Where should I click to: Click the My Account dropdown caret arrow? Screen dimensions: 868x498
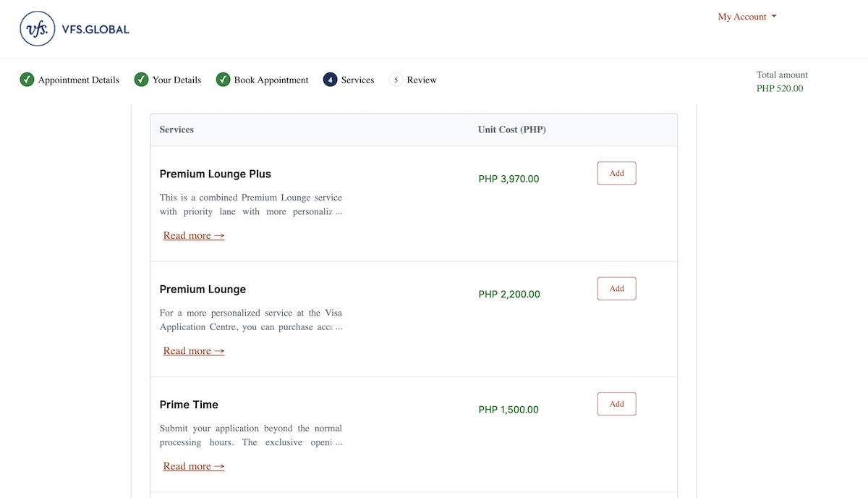[x=774, y=17]
